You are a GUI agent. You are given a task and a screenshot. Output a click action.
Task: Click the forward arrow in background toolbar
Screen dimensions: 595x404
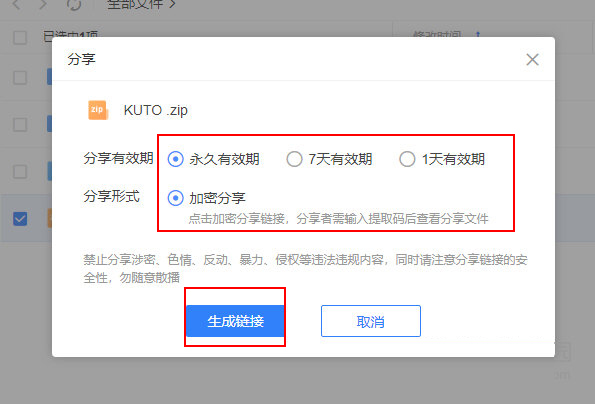tap(43, 5)
